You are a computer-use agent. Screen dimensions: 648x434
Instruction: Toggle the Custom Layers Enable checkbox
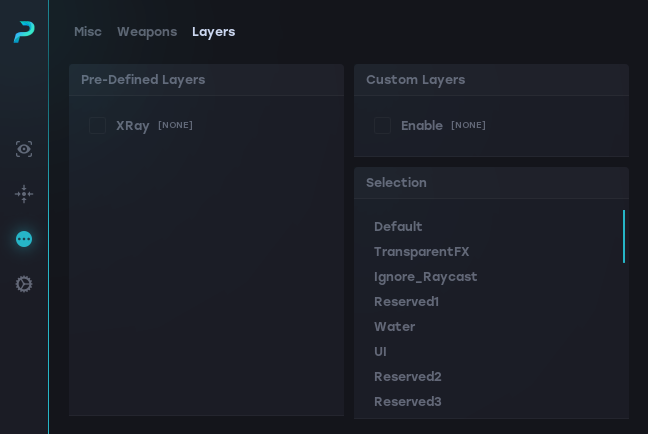click(382, 126)
